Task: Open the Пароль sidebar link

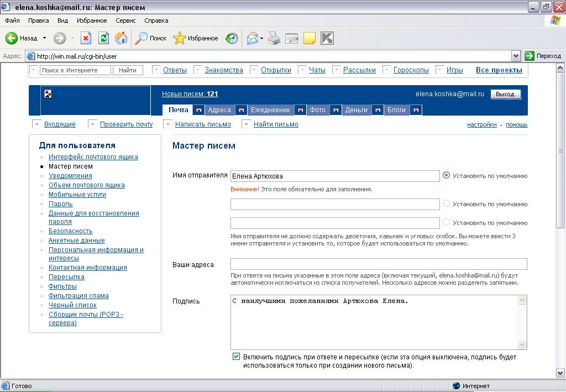Action: click(x=61, y=204)
